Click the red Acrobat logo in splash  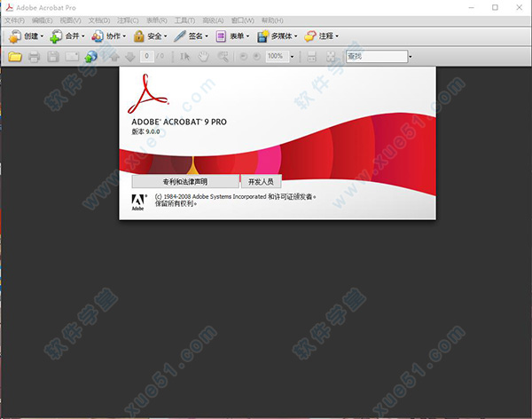tap(147, 94)
